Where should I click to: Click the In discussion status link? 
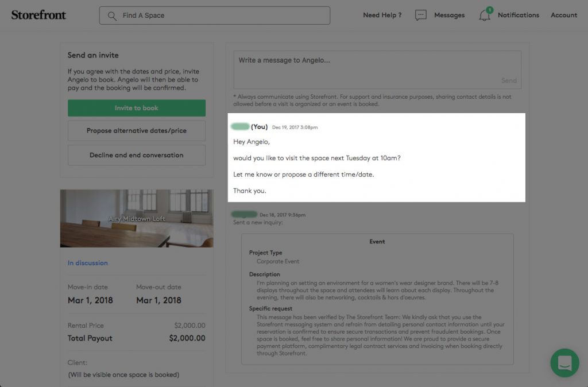point(88,263)
